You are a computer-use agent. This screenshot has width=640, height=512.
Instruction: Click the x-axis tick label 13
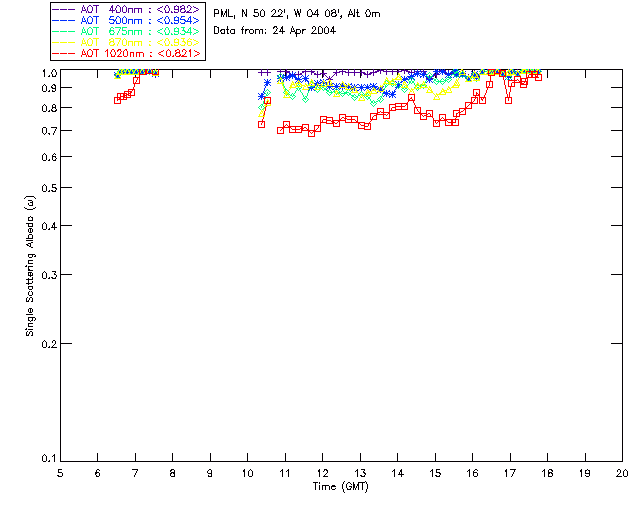360,473
